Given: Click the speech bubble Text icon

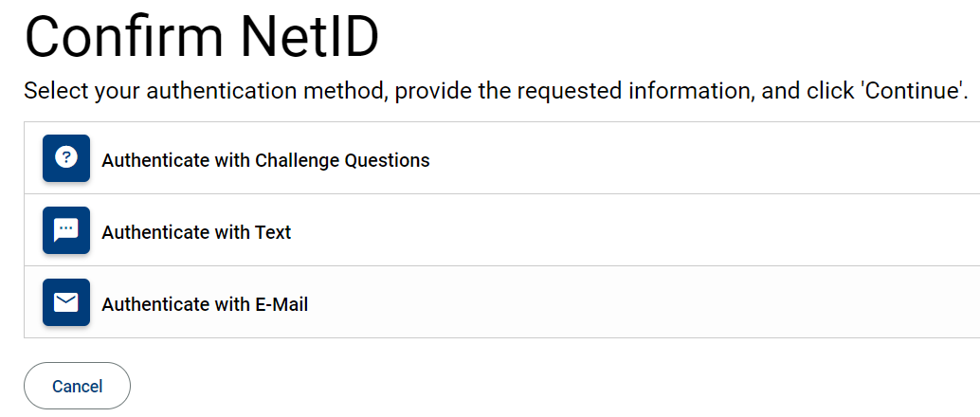Looking at the screenshot, I should [66, 230].
